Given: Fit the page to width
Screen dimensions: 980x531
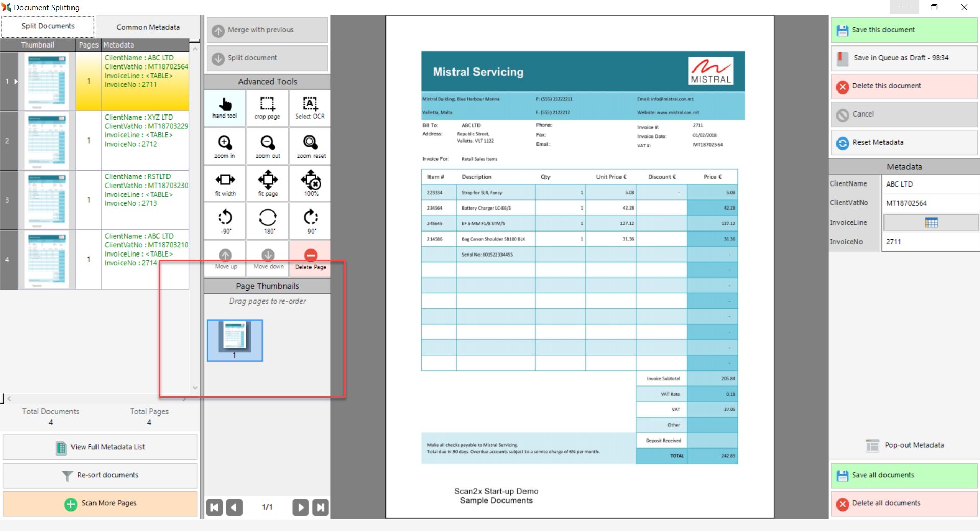Looking at the screenshot, I should (x=225, y=184).
